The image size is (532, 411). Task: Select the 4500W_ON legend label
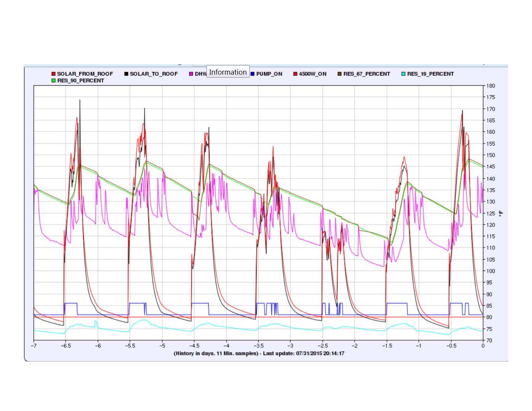click(x=313, y=74)
